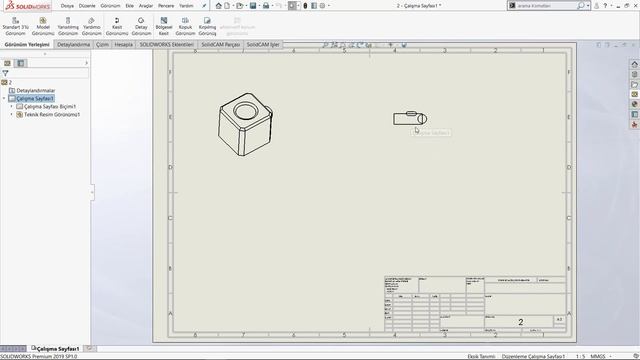Open the Düzenle menu

[x=87, y=6]
